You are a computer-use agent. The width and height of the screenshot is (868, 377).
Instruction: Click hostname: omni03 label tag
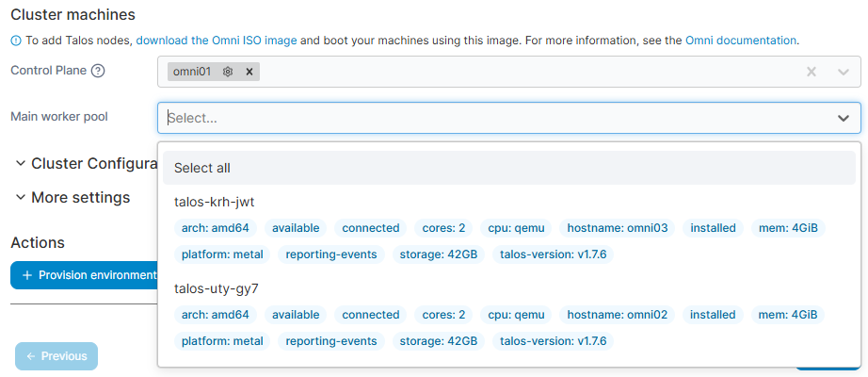click(x=617, y=228)
